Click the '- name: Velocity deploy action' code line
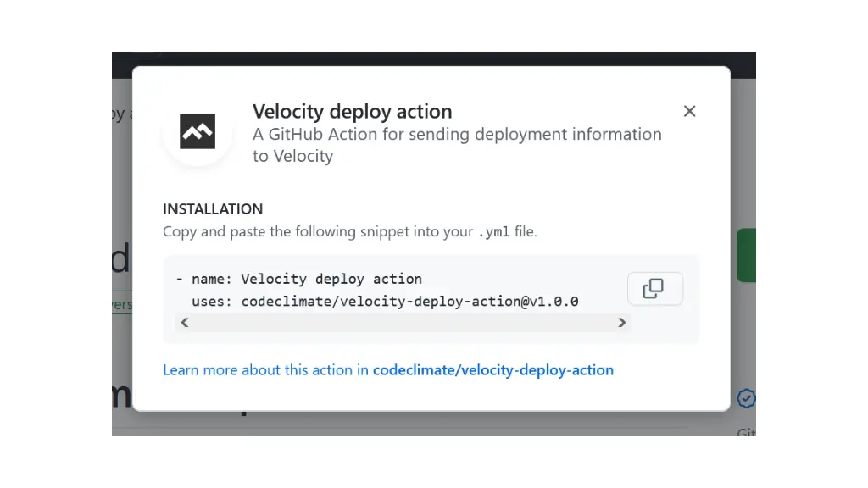This screenshot has height=488, width=868. [x=299, y=279]
